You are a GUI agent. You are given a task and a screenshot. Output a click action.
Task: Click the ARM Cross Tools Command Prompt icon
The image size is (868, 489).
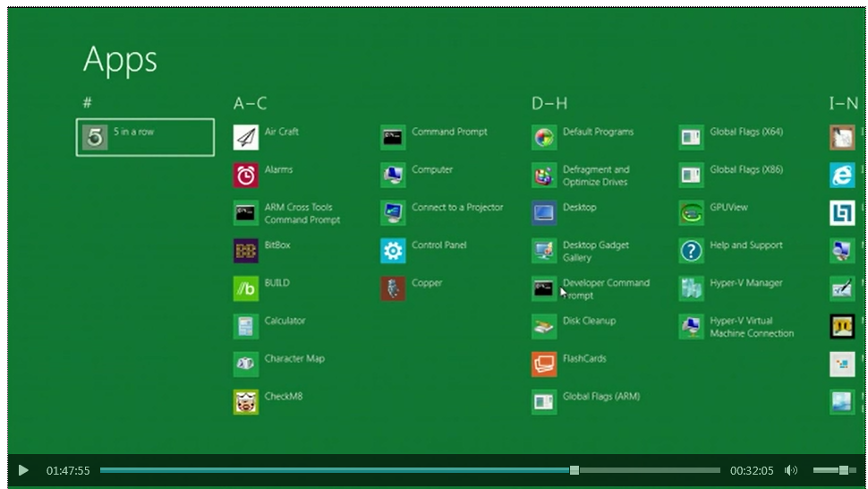tap(246, 213)
